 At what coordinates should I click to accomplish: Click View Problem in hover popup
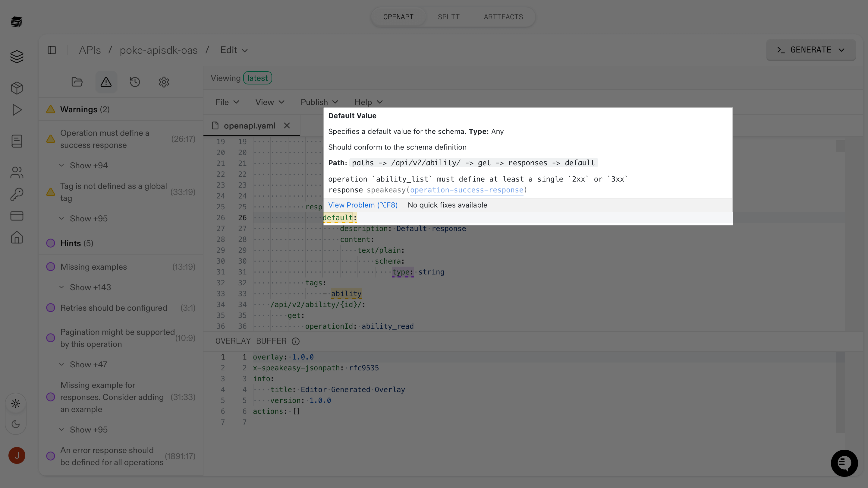click(363, 205)
